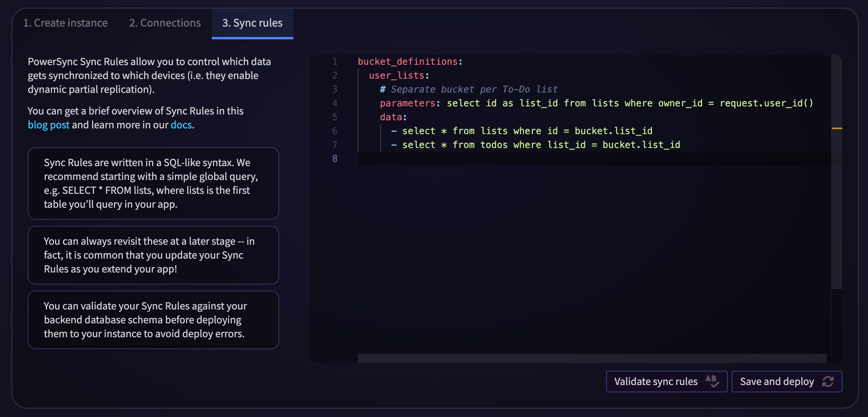
Task: Click the AB checkmark validate icon
Action: coord(712,381)
